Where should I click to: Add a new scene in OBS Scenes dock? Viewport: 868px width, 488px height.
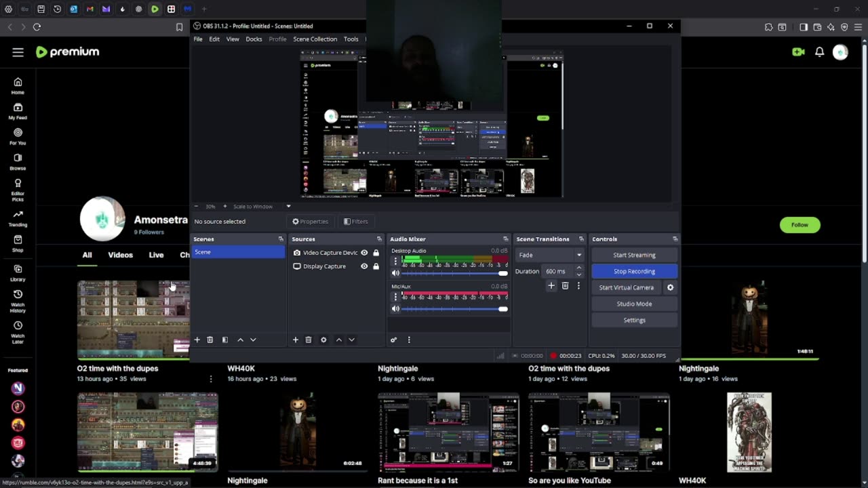point(197,340)
